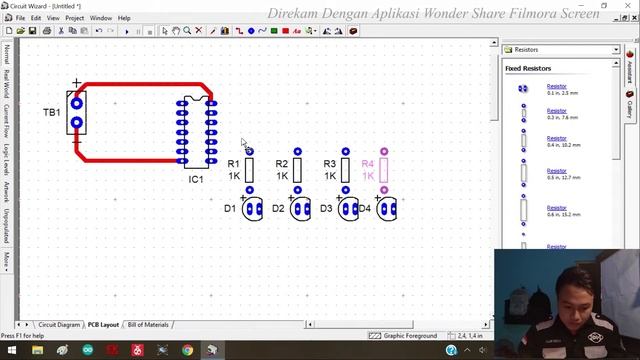Switch to the Normal view style

point(7,54)
